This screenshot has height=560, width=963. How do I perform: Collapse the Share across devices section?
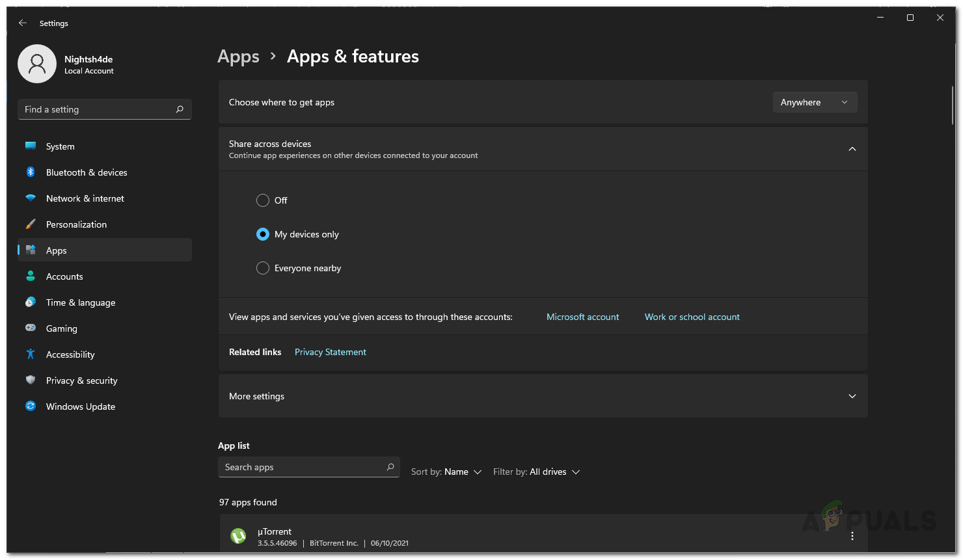point(852,149)
